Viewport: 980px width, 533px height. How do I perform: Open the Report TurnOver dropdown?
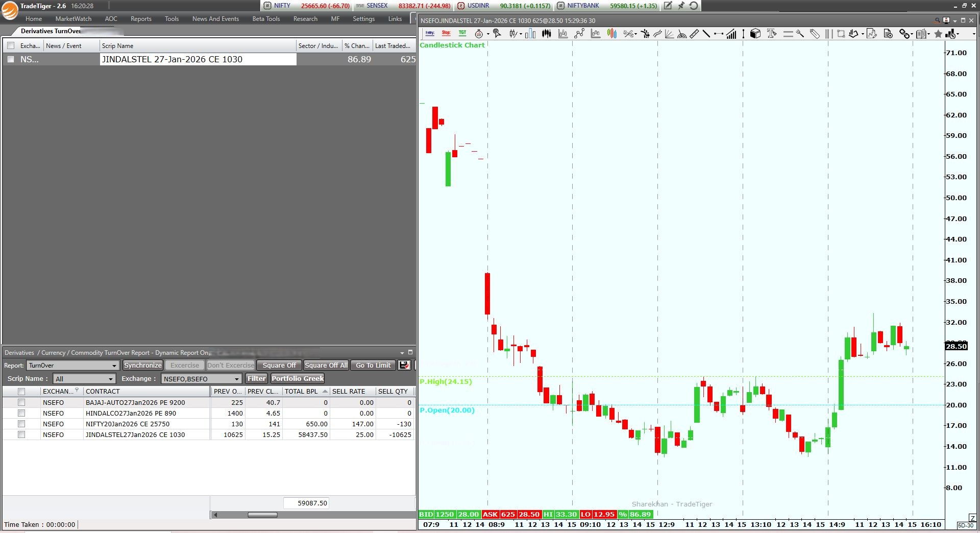114,366
